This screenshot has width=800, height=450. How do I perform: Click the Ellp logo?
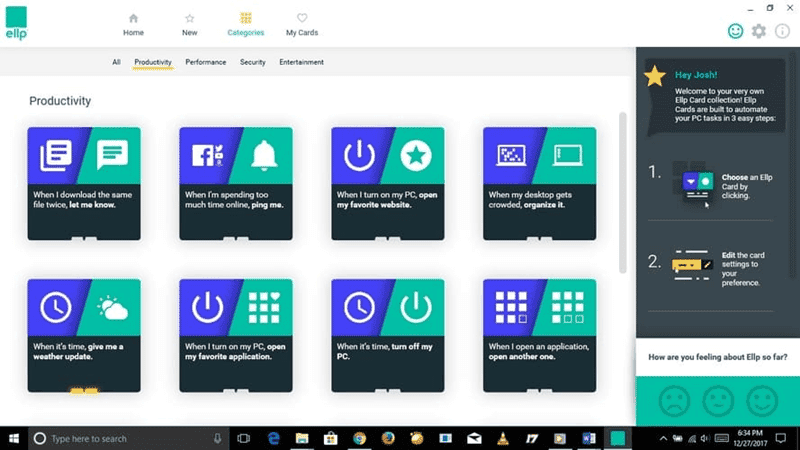tap(16, 23)
